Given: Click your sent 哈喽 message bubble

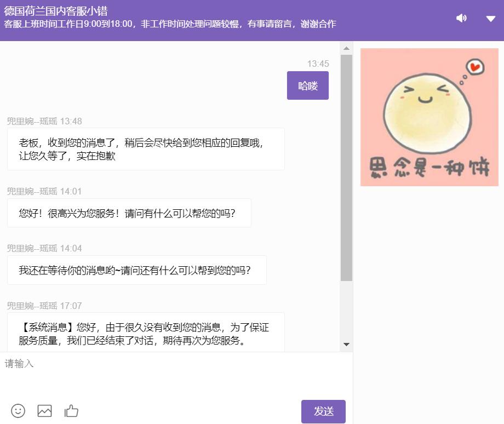Looking at the screenshot, I should tap(307, 85).
